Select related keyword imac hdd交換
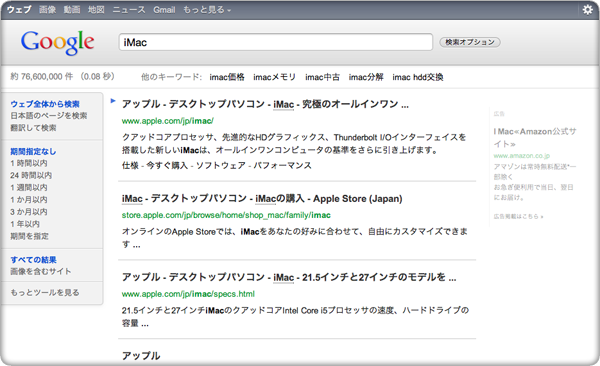 coord(417,77)
